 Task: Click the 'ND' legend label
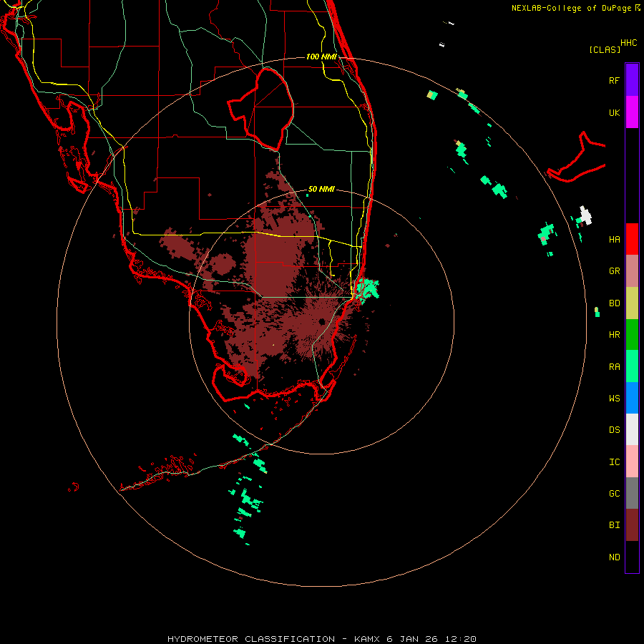click(614, 557)
